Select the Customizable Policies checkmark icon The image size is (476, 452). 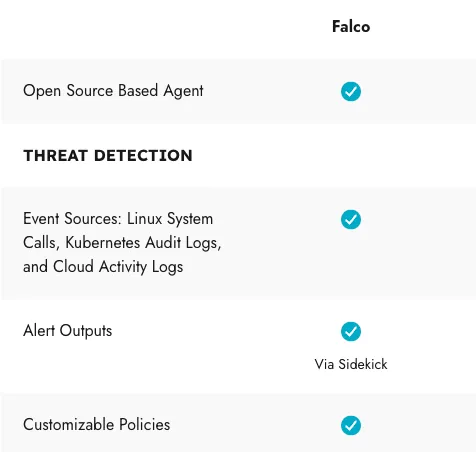pos(351,425)
